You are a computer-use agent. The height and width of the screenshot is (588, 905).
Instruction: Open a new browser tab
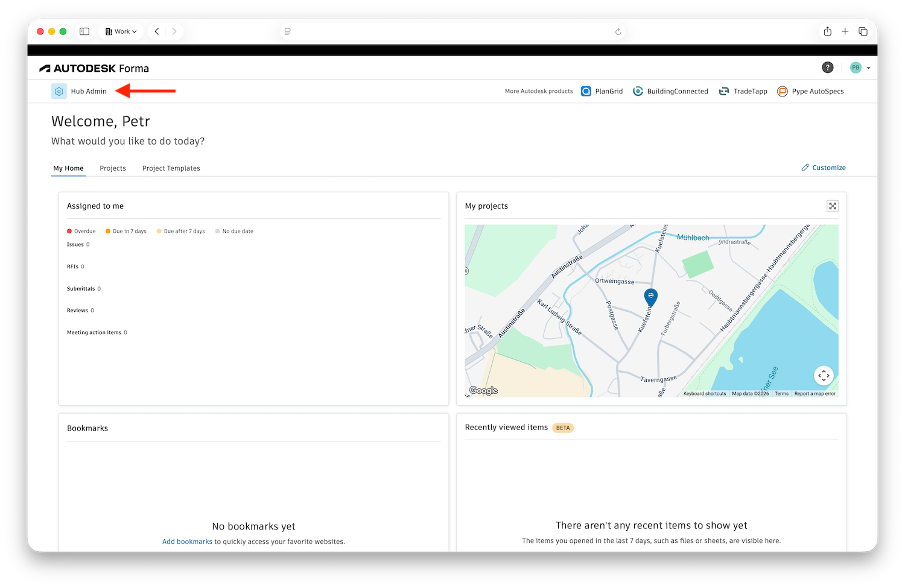click(x=845, y=31)
